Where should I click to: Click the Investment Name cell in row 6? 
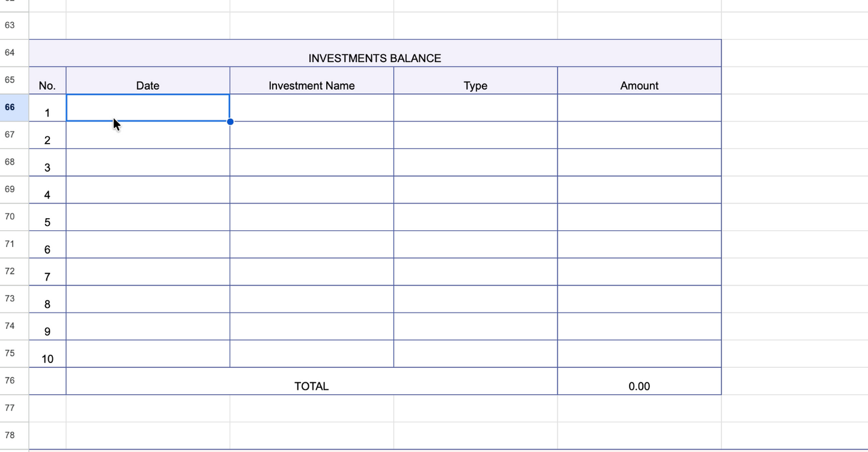[312, 245]
